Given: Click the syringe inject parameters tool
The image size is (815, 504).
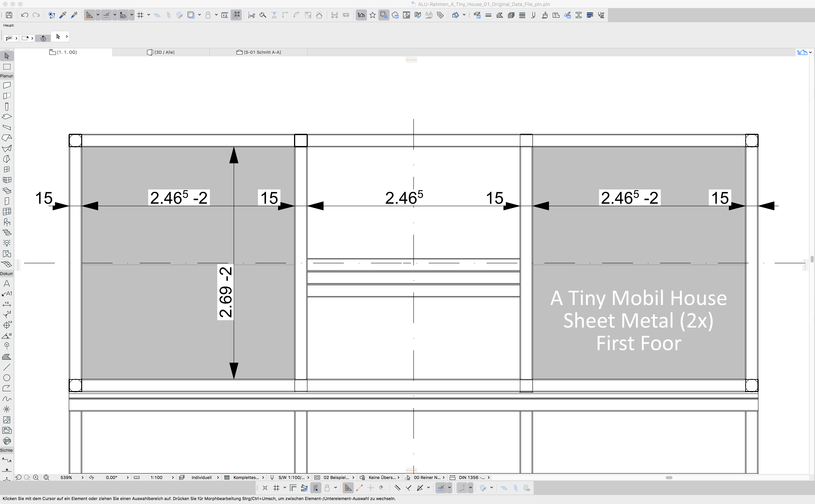Looking at the screenshot, I should point(74,15).
